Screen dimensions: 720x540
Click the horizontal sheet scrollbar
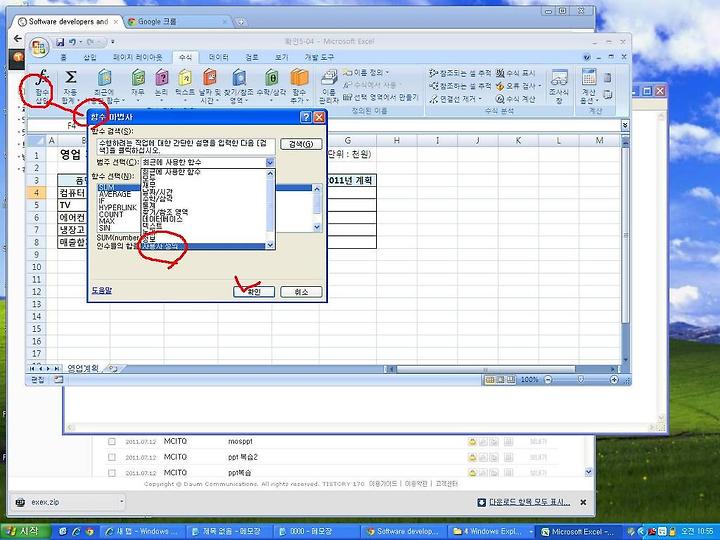[x=485, y=369]
